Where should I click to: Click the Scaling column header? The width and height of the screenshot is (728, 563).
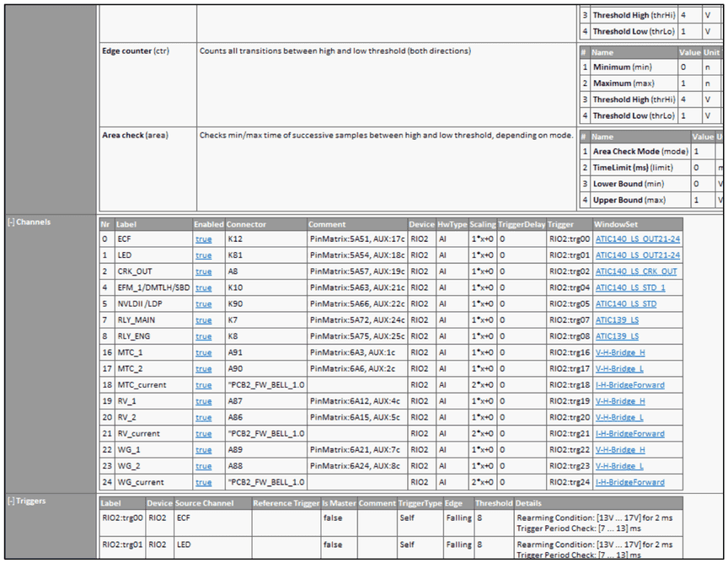483,224
